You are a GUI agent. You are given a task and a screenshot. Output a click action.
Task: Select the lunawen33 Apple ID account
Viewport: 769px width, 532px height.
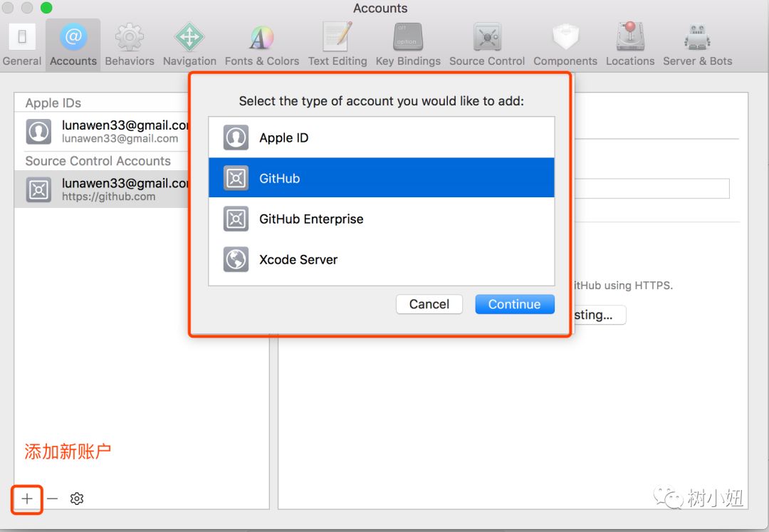click(102, 132)
